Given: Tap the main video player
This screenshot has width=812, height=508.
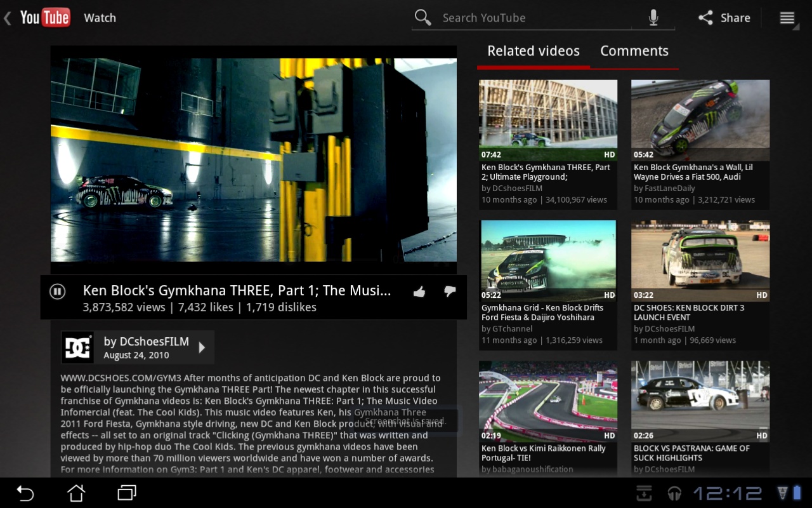Looking at the screenshot, I should click(254, 160).
